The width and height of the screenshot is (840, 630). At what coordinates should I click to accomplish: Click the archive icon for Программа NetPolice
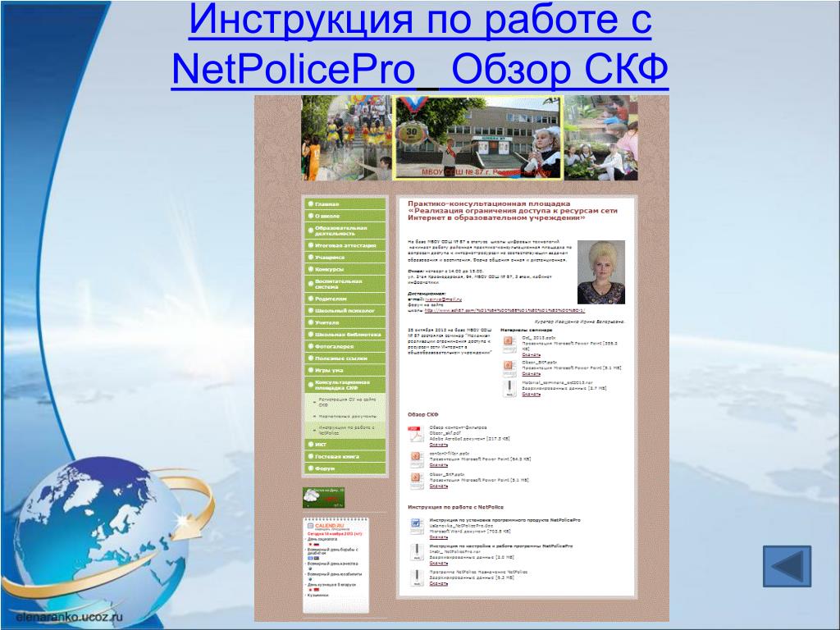(x=417, y=577)
